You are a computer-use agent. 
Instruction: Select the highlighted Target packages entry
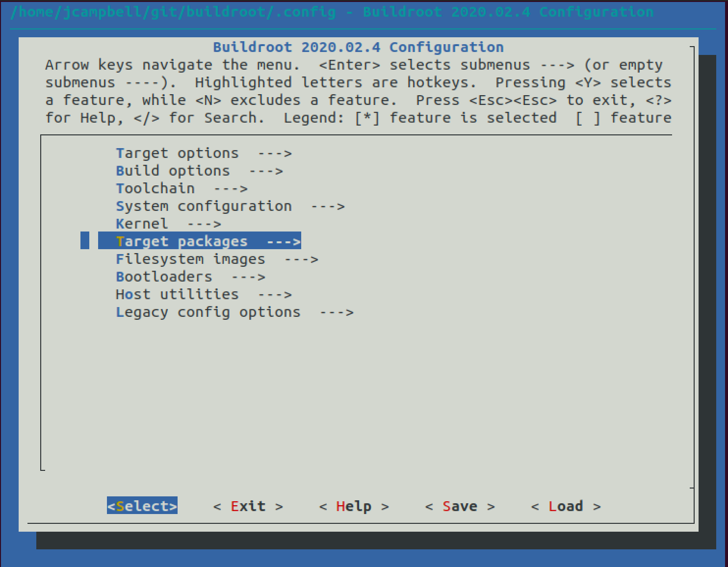[200, 241]
